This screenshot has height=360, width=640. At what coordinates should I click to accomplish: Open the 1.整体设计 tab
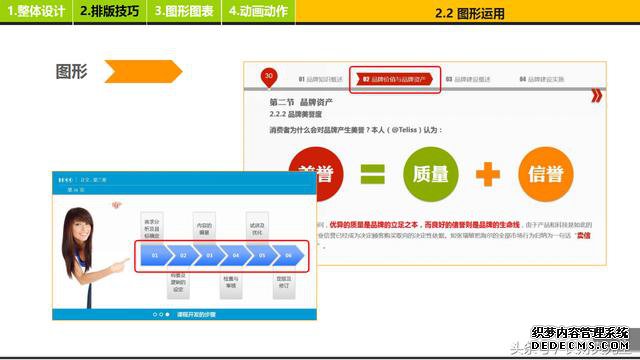[x=36, y=11]
